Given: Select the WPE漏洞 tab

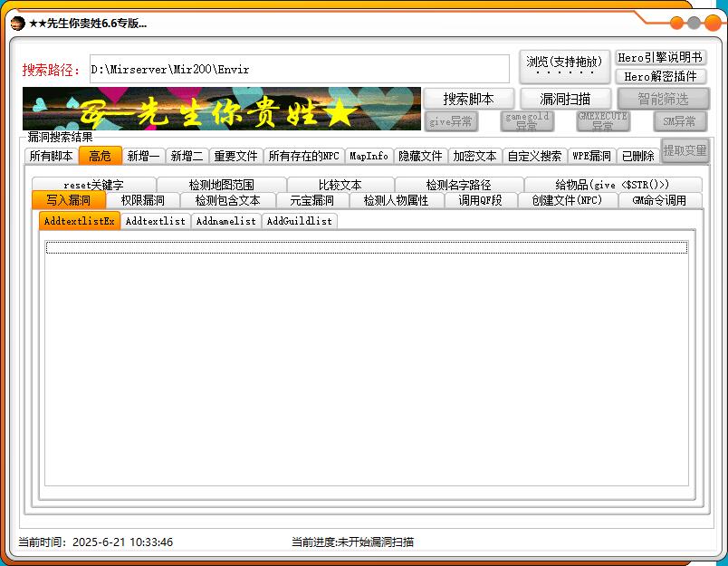Looking at the screenshot, I should [591, 156].
